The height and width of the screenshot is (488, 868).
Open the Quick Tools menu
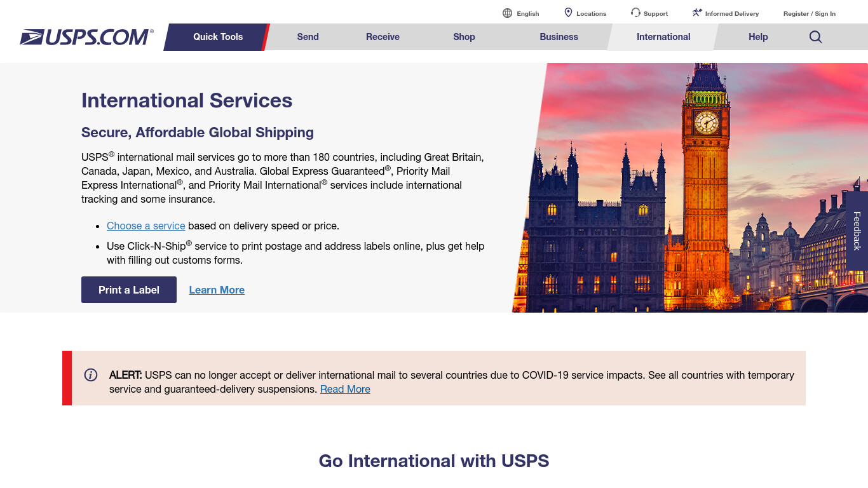tap(218, 37)
